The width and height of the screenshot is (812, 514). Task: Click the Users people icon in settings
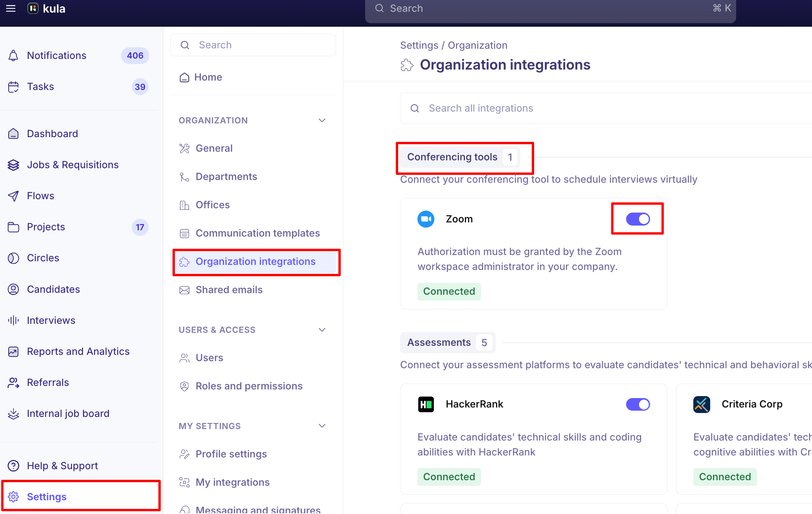pyautogui.click(x=184, y=358)
